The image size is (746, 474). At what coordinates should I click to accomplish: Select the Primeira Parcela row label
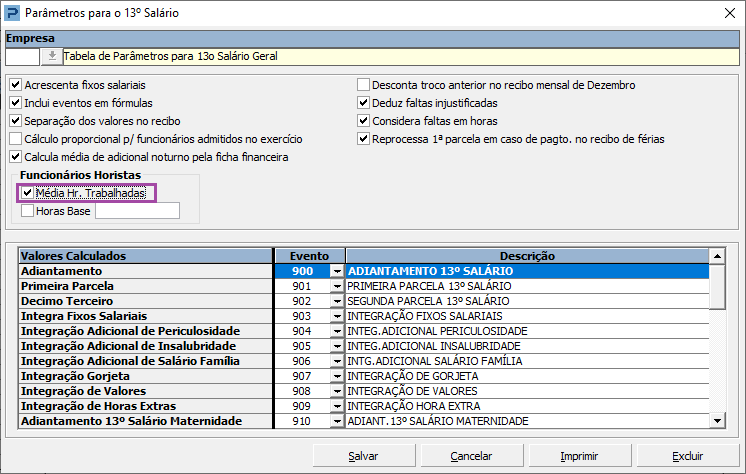tap(146, 286)
